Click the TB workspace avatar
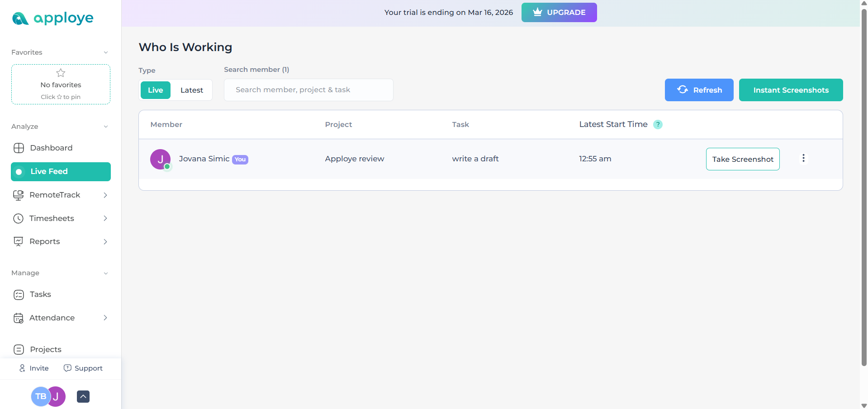The height and width of the screenshot is (409, 868). (x=40, y=396)
